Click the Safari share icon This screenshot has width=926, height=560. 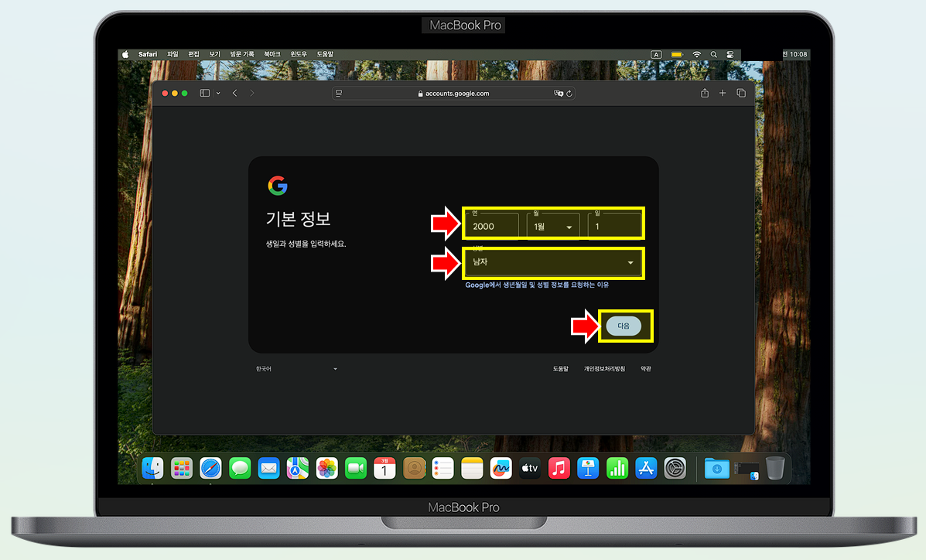coord(705,93)
